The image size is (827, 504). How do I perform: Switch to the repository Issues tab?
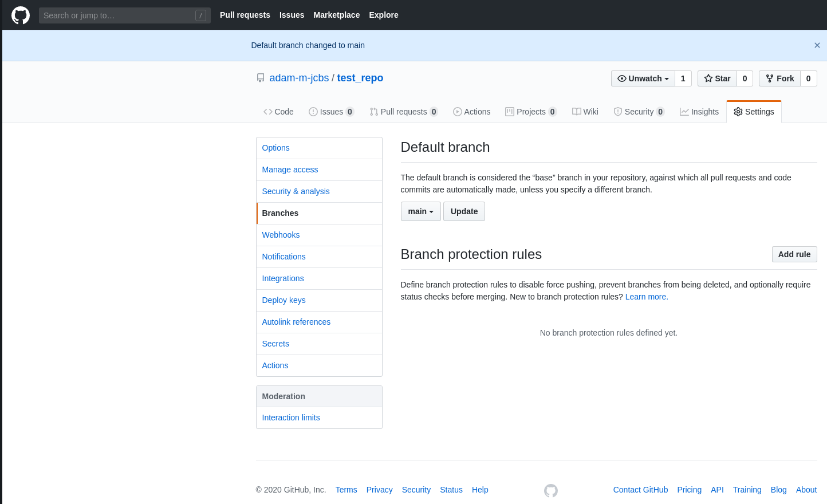click(x=332, y=112)
